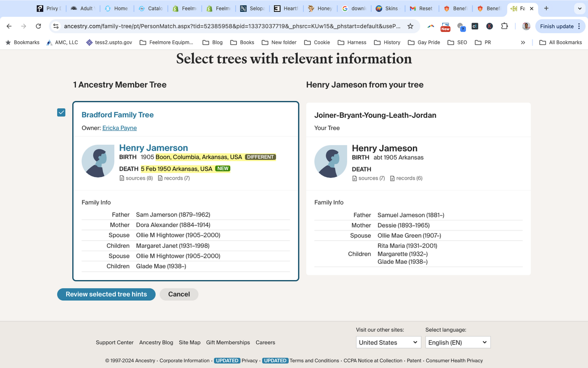Switch to the Home tab
588x368 pixels.
pyautogui.click(x=116, y=8)
